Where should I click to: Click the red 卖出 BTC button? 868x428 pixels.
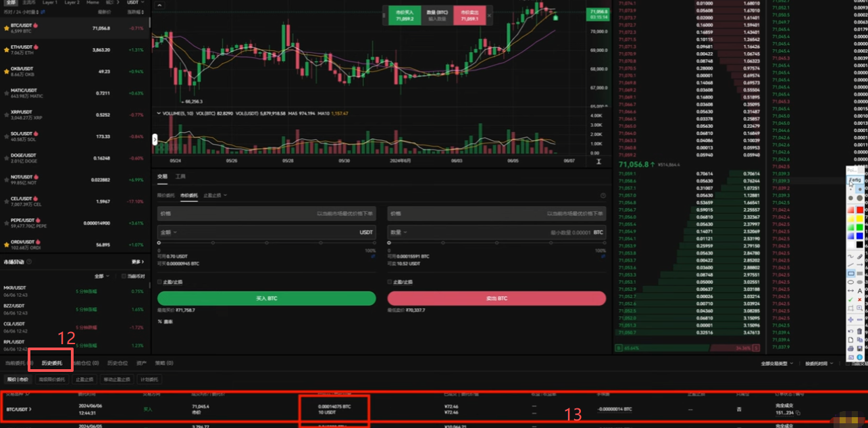point(496,298)
